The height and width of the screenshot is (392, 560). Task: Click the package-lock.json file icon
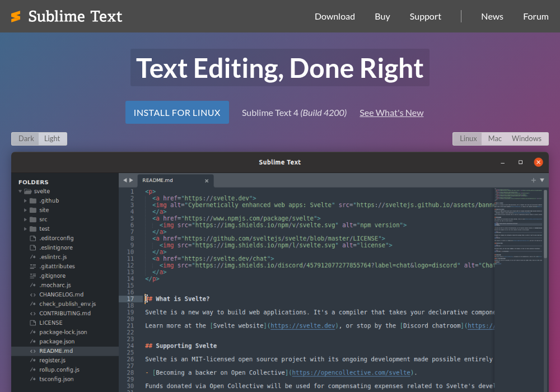click(33, 332)
